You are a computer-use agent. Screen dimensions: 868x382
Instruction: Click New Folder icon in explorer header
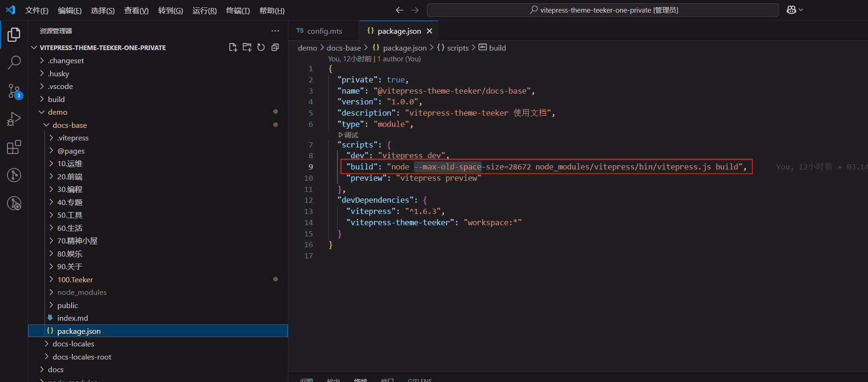pos(247,47)
